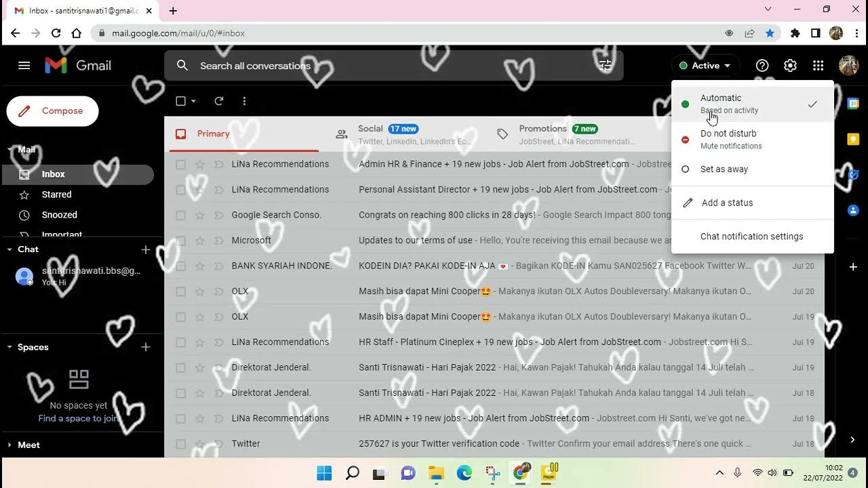Open Google apps grid icon
This screenshot has width=868, height=488.
(818, 66)
